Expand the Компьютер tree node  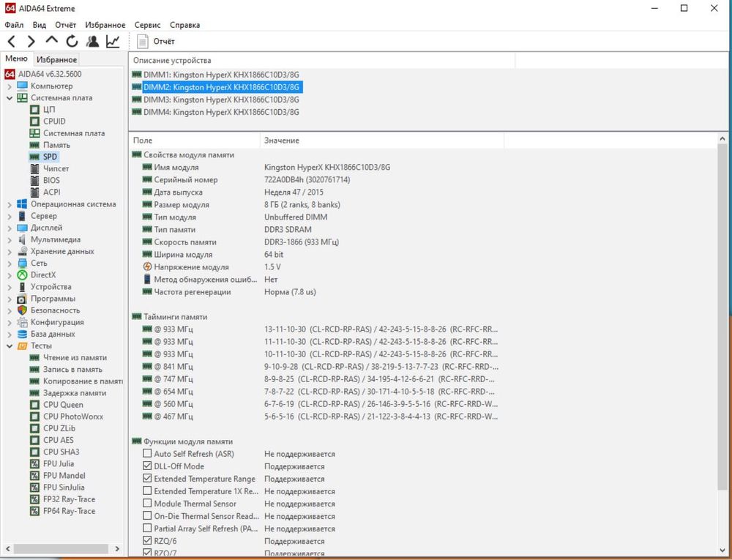point(10,86)
